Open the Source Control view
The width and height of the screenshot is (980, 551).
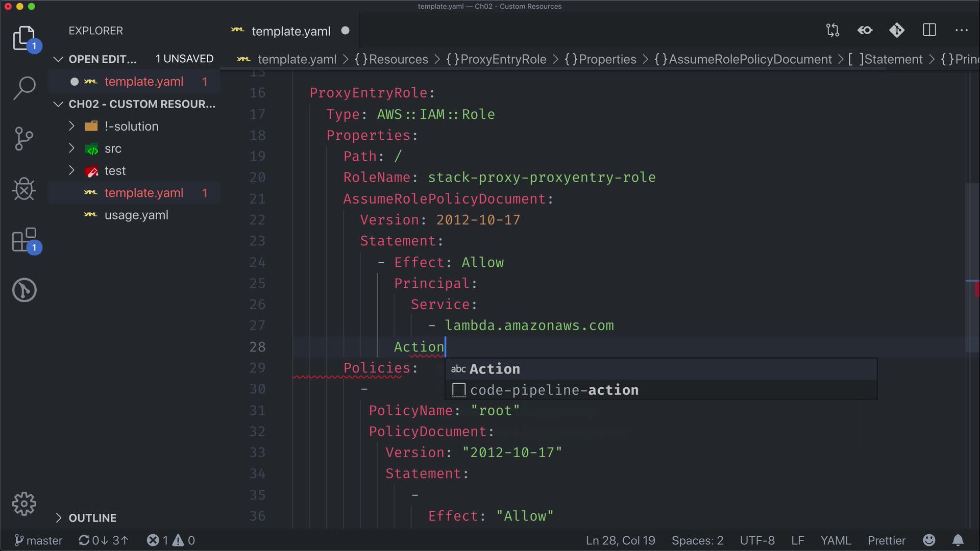(x=24, y=138)
